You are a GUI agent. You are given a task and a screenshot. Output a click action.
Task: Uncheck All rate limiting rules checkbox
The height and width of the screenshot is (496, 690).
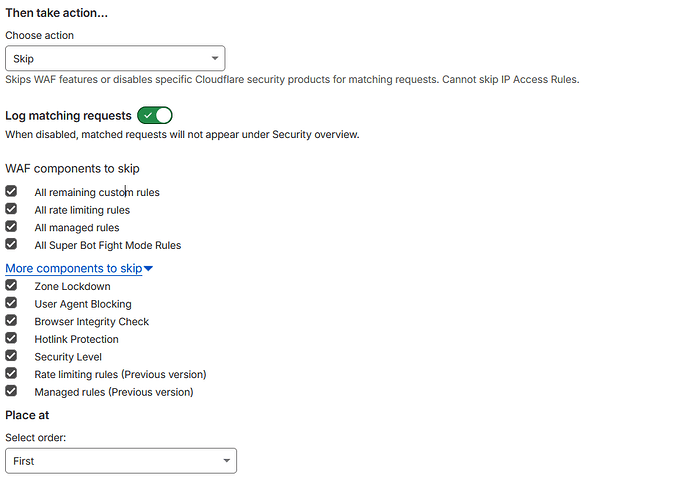click(11, 209)
